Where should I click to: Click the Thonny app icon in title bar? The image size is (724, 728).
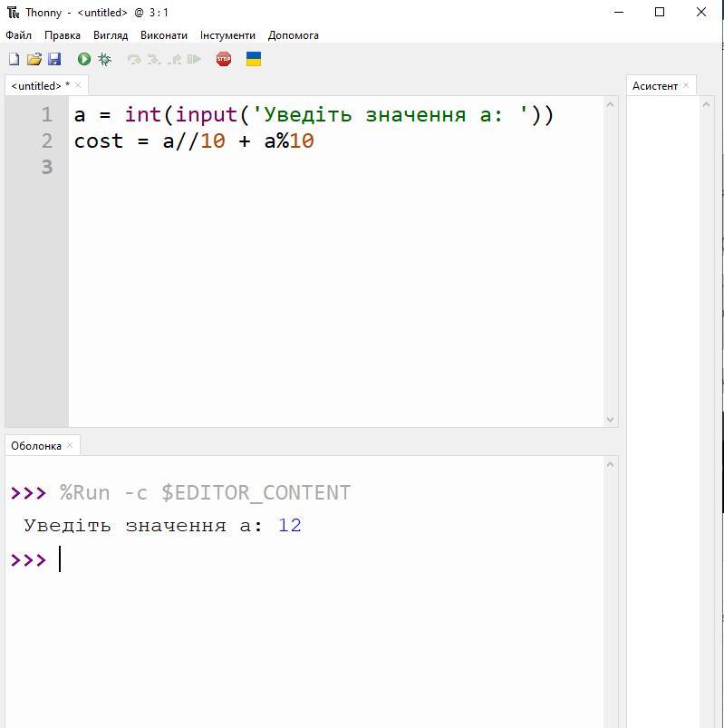[x=13, y=13]
